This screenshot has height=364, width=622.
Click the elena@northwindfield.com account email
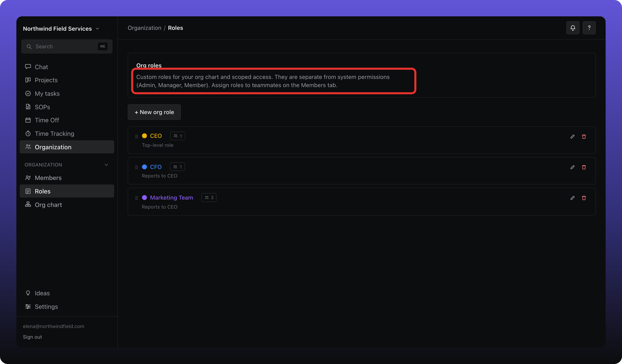point(53,326)
